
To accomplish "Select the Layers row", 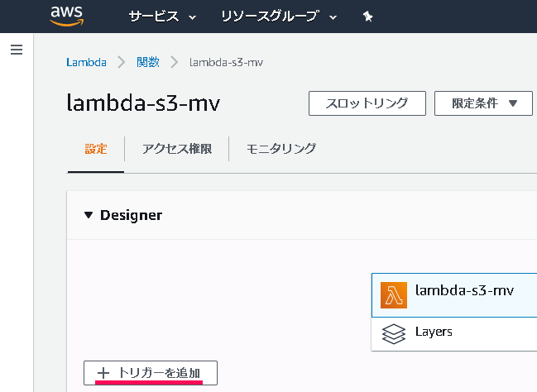I will click(x=454, y=334).
